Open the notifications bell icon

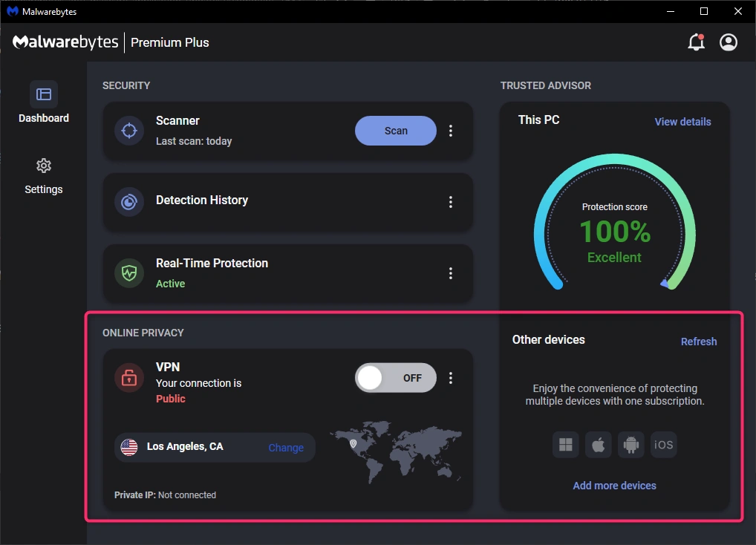point(696,42)
